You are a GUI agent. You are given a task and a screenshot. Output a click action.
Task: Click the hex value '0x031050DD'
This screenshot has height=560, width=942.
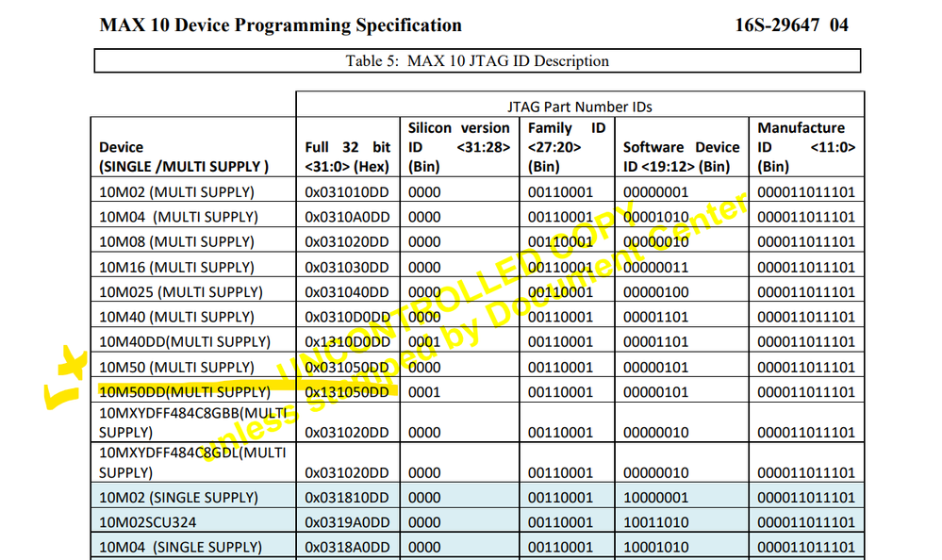347,367
